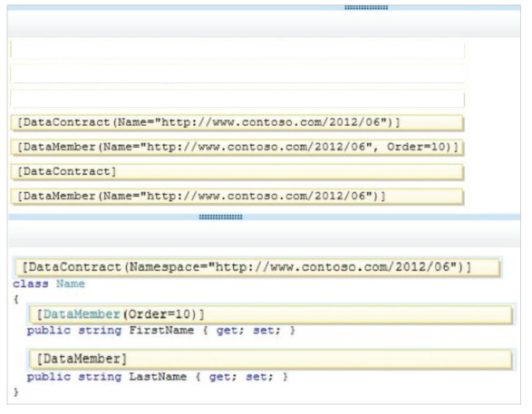The image size is (532, 414).
Task: Select the DataMember Name contoso block without Order
Action: (x=237, y=197)
